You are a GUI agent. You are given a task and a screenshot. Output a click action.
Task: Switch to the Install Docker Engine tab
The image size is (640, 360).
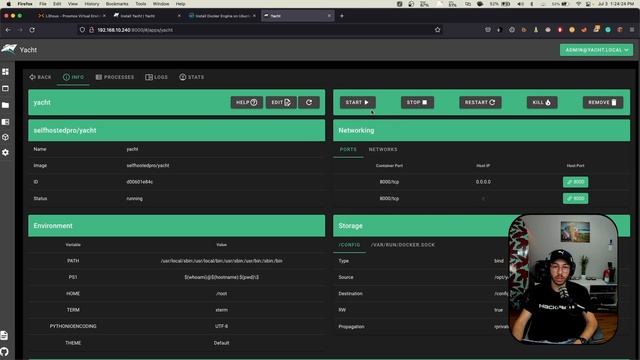tap(222, 16)
